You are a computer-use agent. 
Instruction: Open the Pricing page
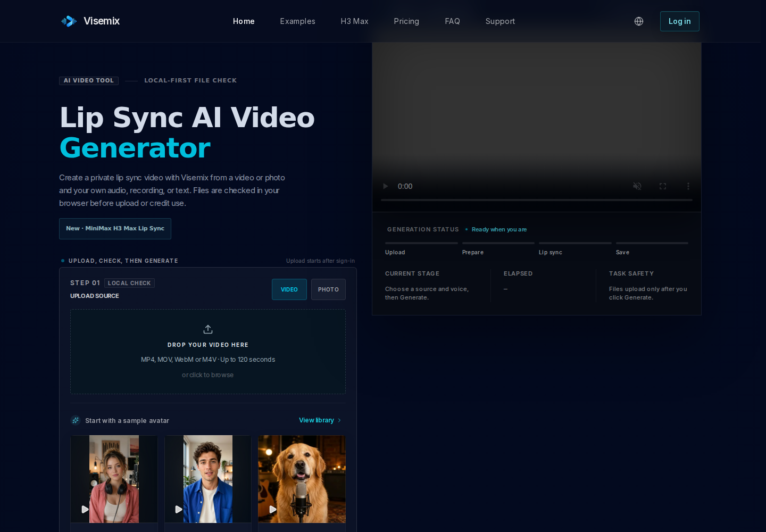(x=406, y=21)
